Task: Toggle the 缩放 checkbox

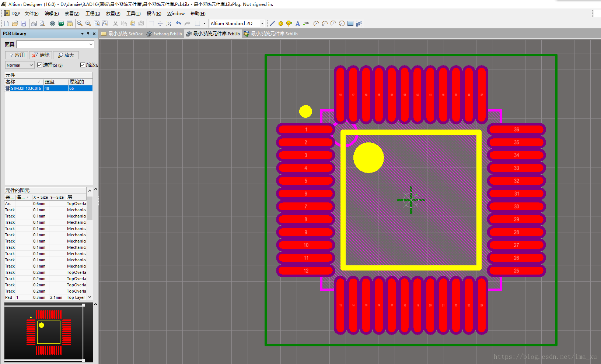Action: (83, 65)
